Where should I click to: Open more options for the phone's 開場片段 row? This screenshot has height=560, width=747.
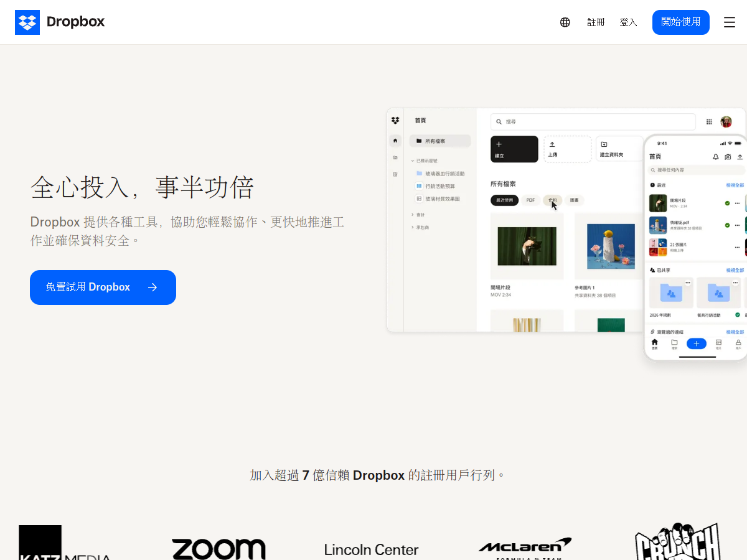pyautogui.click(x=738, y=203)
